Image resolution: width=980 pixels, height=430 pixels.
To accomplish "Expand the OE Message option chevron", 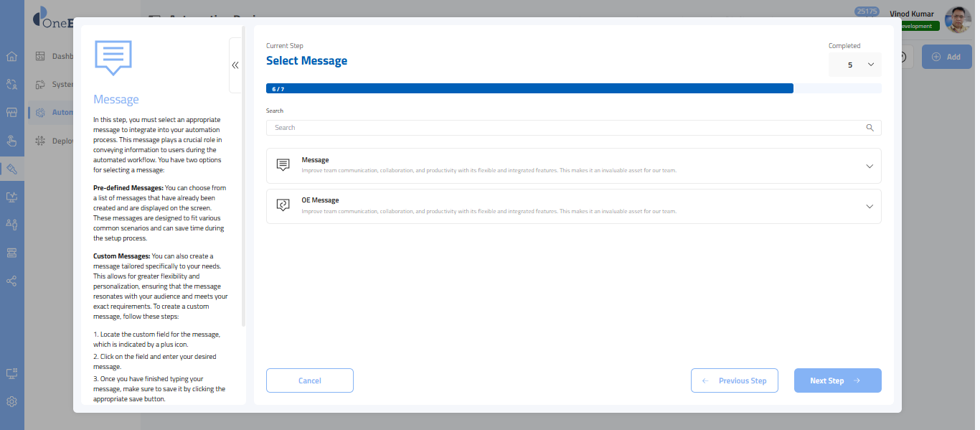I will pos(870,206).
